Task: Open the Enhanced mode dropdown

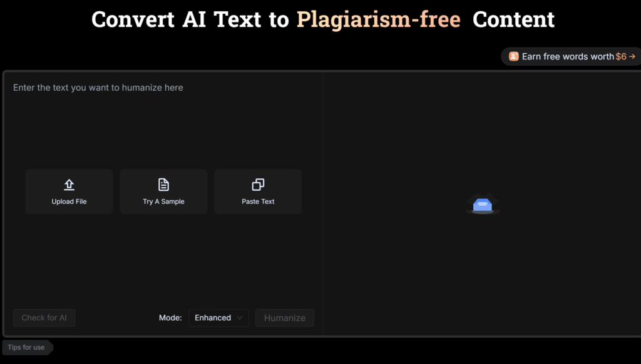Action: (x=218, y=318)
